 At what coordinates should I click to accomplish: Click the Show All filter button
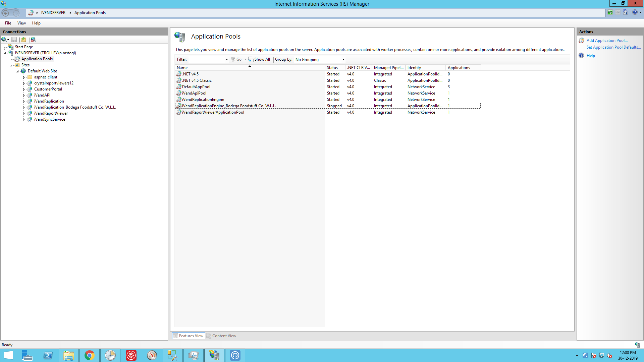[259, 59]
